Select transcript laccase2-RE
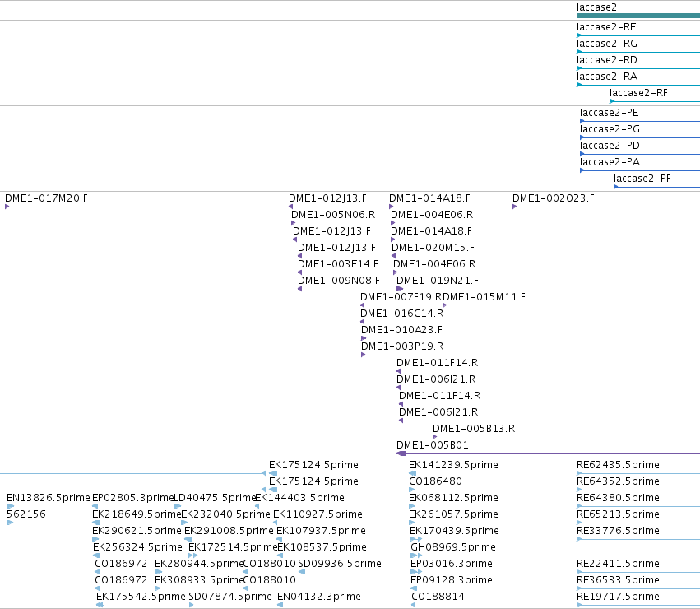 coord(638,35)
